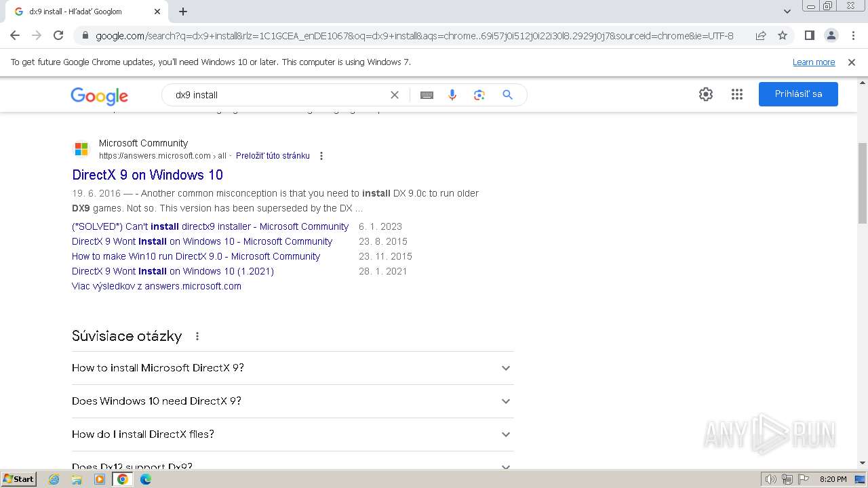Screen dimensions: 868x488
Task: Search by image with Google Lens
Action: [479, 95]
